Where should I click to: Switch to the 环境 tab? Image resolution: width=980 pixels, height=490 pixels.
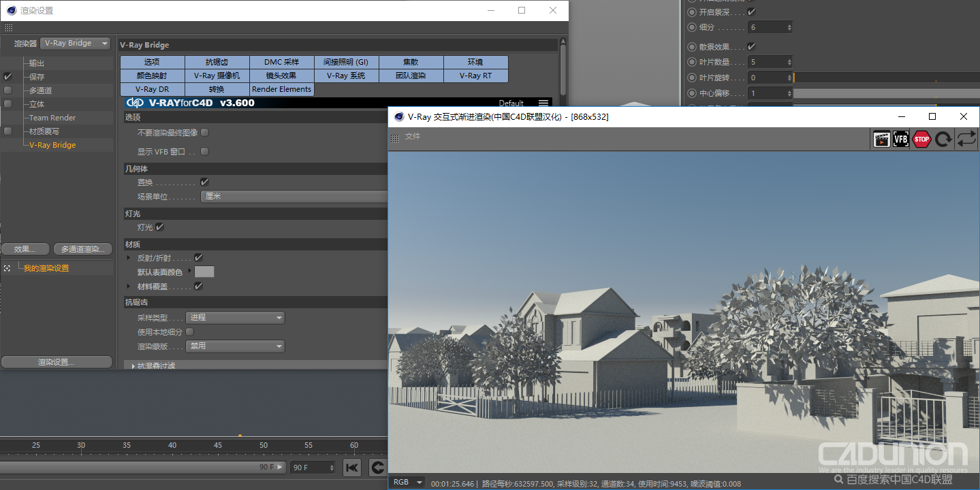(475, 62)
